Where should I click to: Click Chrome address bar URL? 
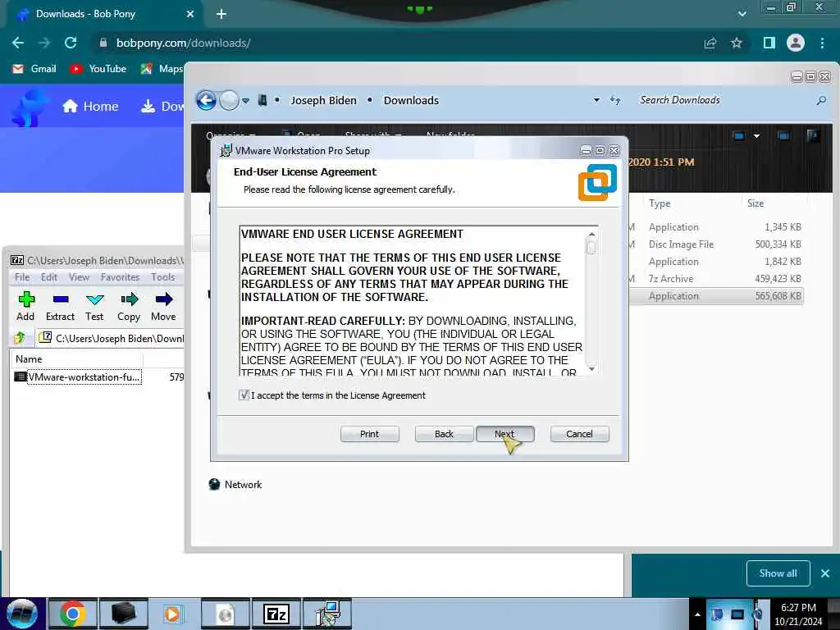click(183, 43)
